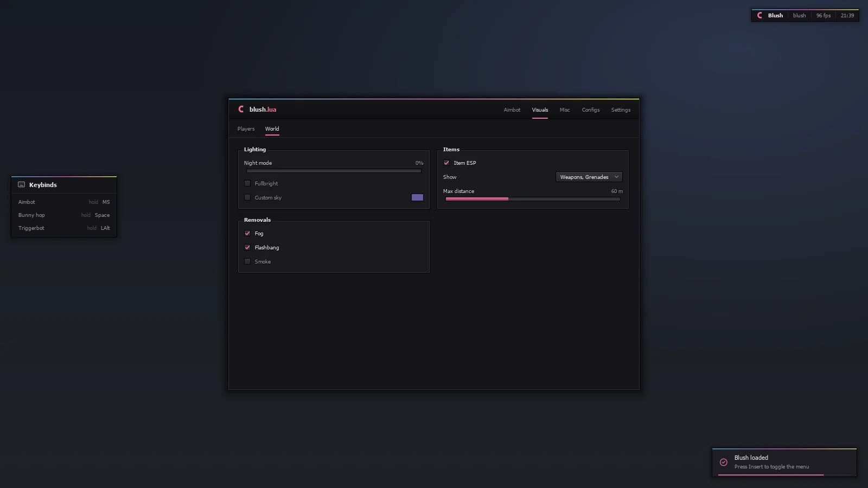Viewport: 868px width, 488px height.
Task: Click the Night mode slider track
Action: pyautogui.click(x=334, y=171)
